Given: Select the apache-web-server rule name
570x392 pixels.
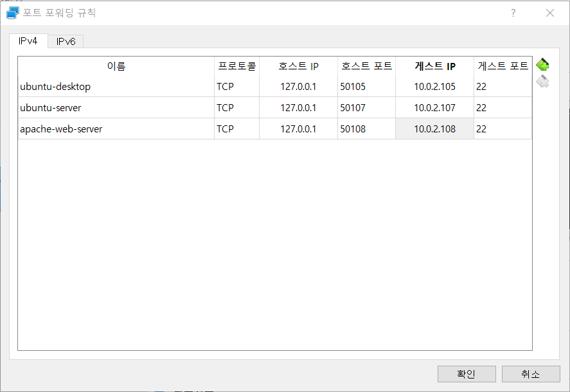Looking at the screenshot, I should (x=116, y=129).
